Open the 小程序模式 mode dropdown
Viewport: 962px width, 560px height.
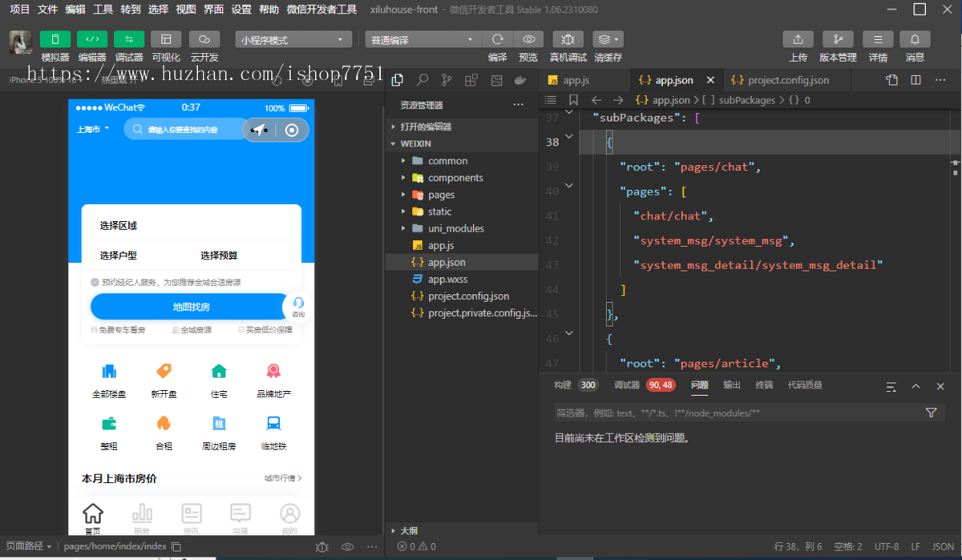click(x=293, y=39)
